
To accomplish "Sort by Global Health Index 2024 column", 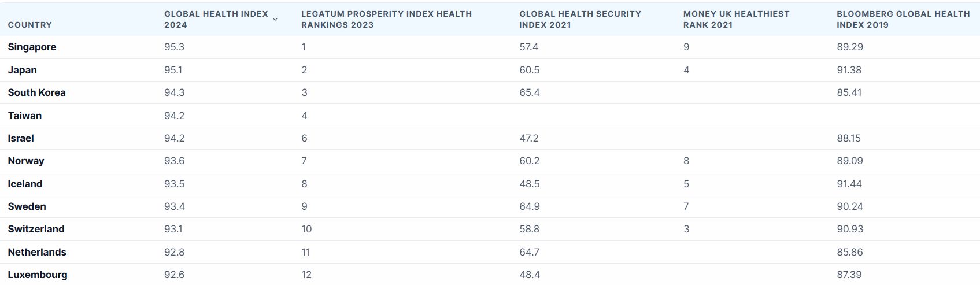I will pos(216,19).
